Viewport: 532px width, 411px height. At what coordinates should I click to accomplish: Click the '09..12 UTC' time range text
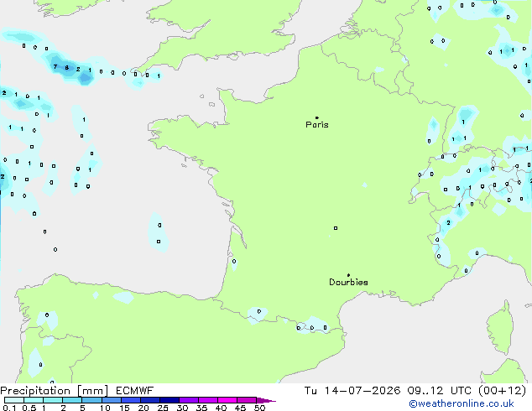440,391
